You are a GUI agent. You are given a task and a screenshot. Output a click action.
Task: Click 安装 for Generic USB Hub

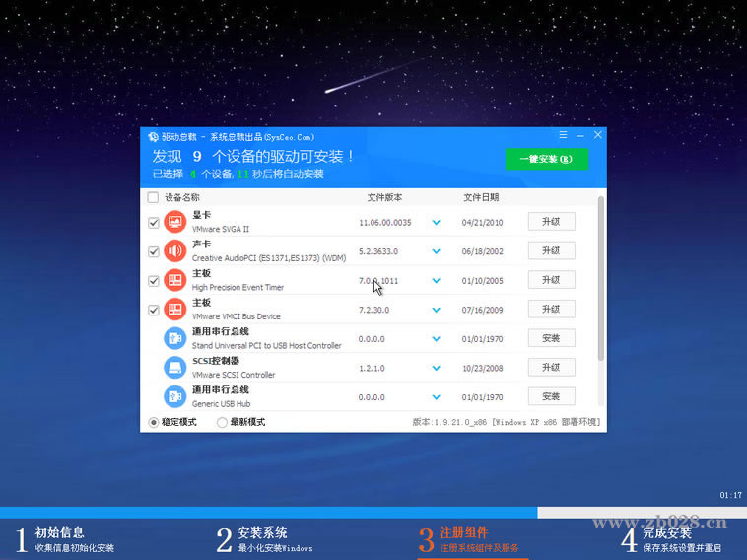pyautogui.click(x=551, y=396)
